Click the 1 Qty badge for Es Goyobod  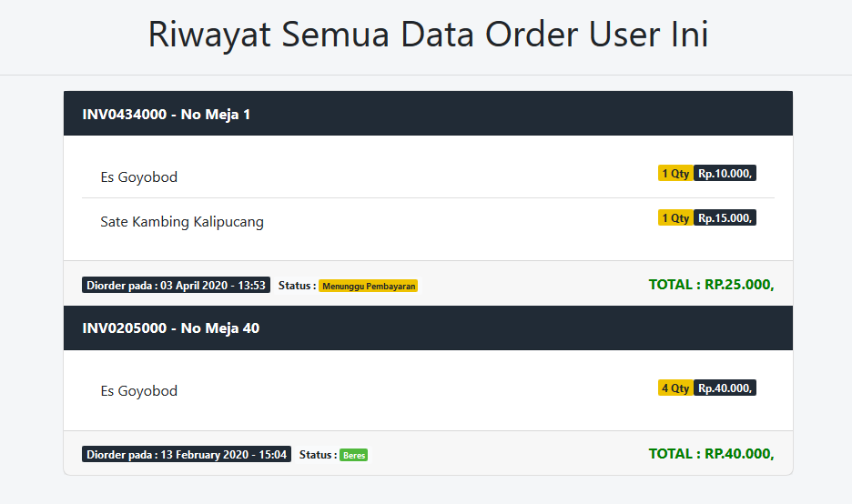pyautogui.click(x=675, y=173)
